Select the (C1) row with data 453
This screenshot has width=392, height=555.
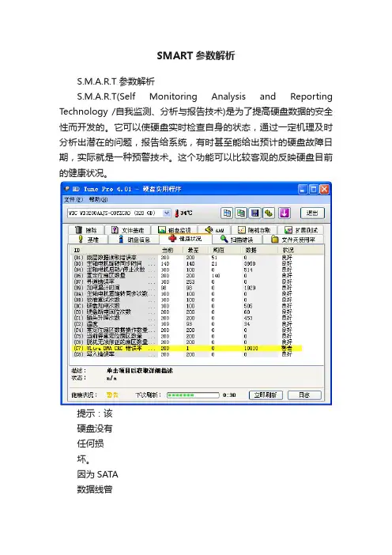click(187, 318)
